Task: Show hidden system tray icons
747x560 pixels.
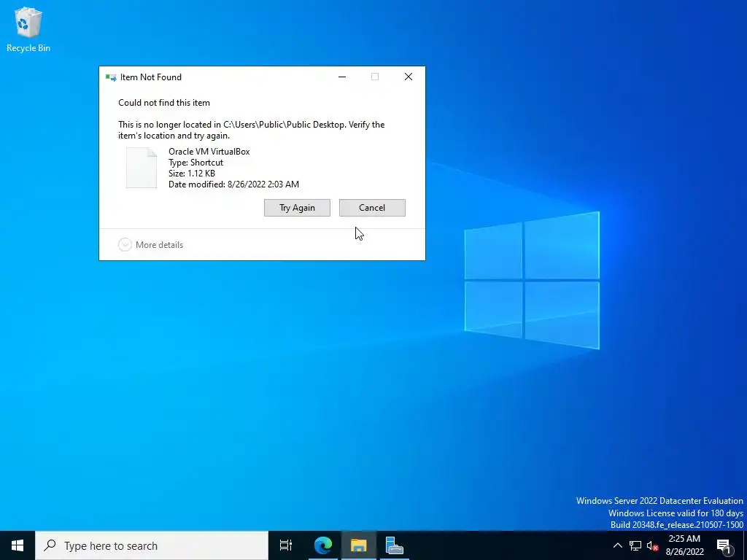Action: (x=617, y=545)
